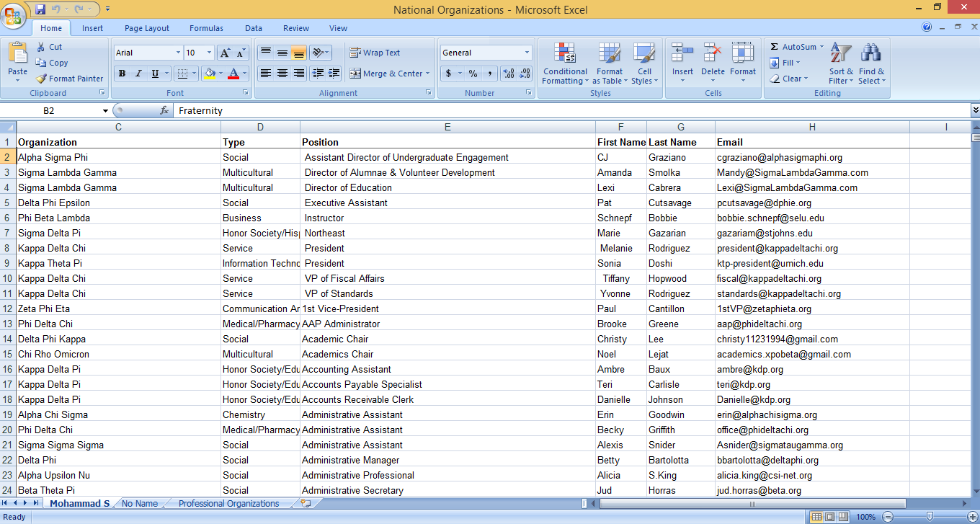Screen dimensions: 980x524
Task: Switch to the Data tab
Action: tap(254, 28)
